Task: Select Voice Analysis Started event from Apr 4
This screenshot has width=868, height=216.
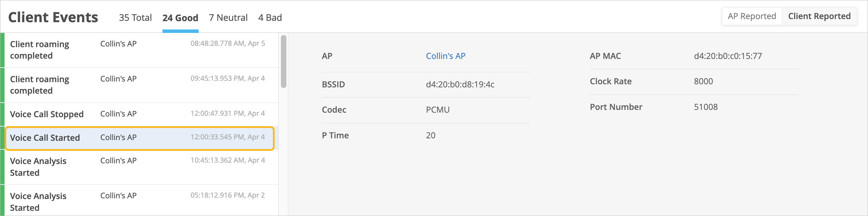Action: 38,167
